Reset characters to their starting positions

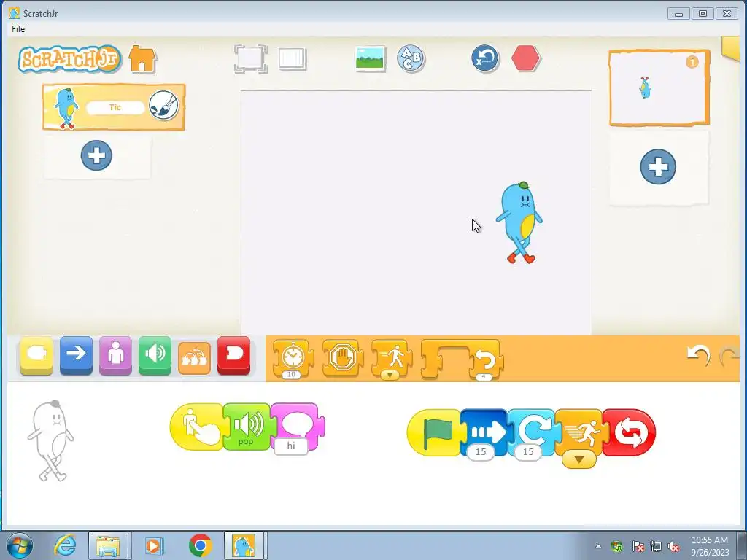[485, 58]
